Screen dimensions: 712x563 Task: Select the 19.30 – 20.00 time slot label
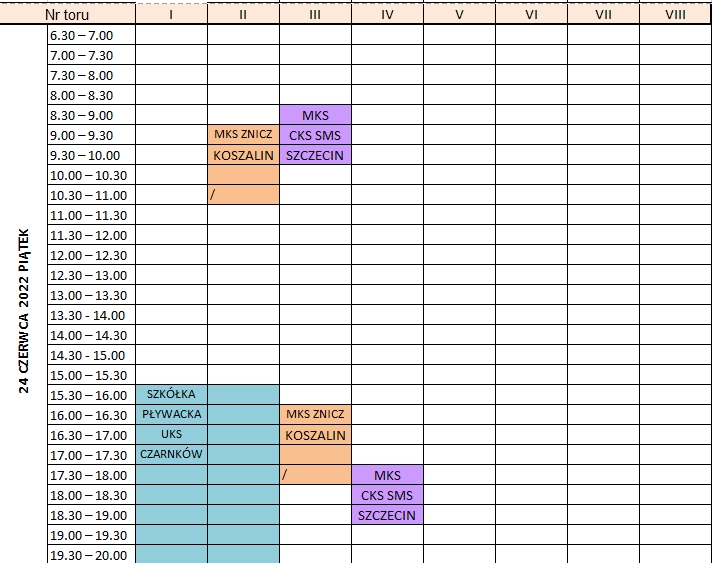coord(91,555)
